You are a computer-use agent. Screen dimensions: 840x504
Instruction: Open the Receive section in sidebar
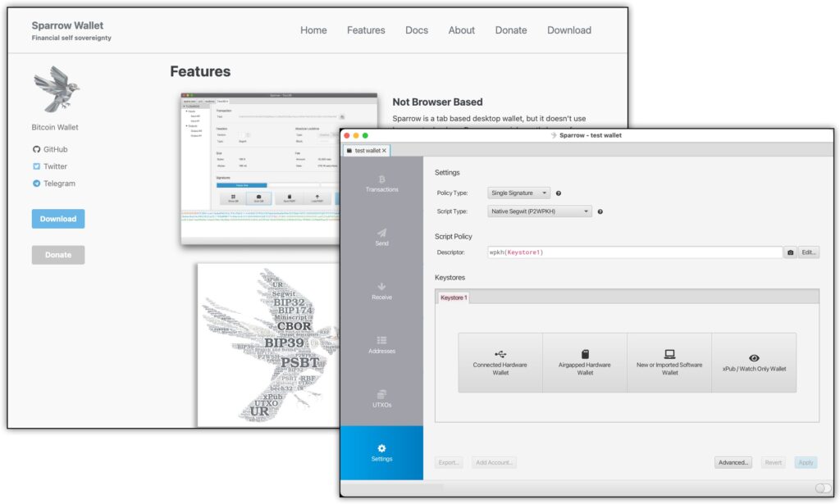pyautogui.click(x=381, y=291)
